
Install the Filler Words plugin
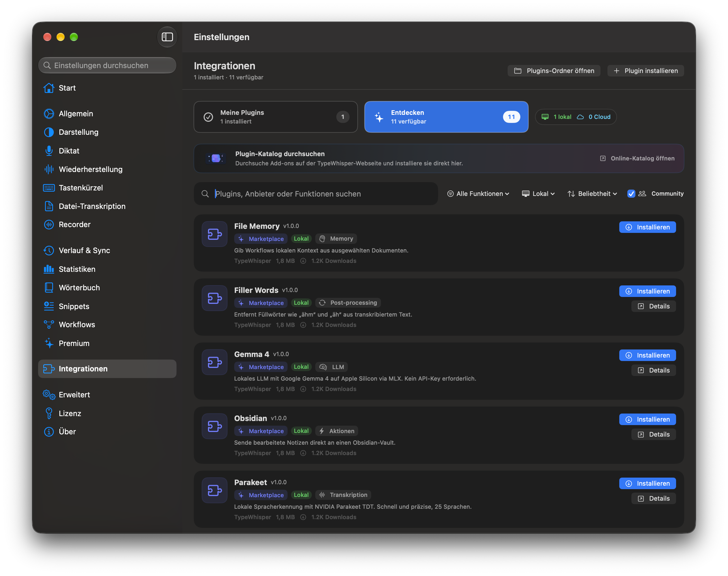(648, 291)
